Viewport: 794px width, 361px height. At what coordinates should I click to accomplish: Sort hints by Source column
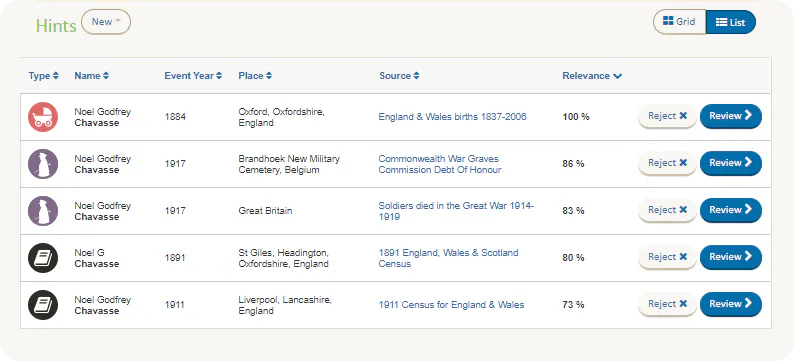tap(399, 76)
